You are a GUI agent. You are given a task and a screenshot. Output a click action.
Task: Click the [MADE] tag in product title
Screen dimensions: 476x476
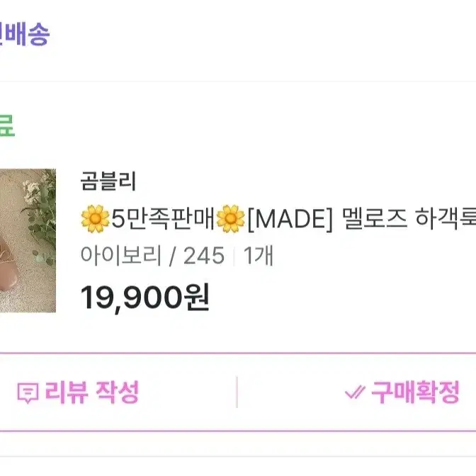(290, 219)
